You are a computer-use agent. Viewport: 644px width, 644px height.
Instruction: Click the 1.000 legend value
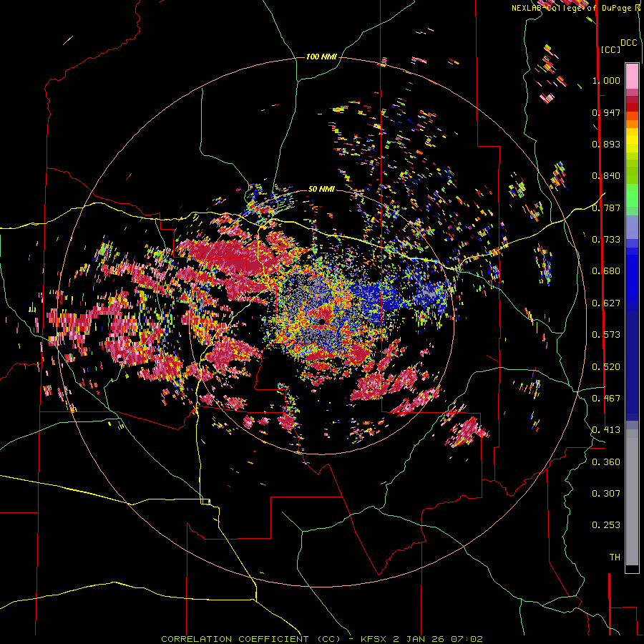[606, 80]
